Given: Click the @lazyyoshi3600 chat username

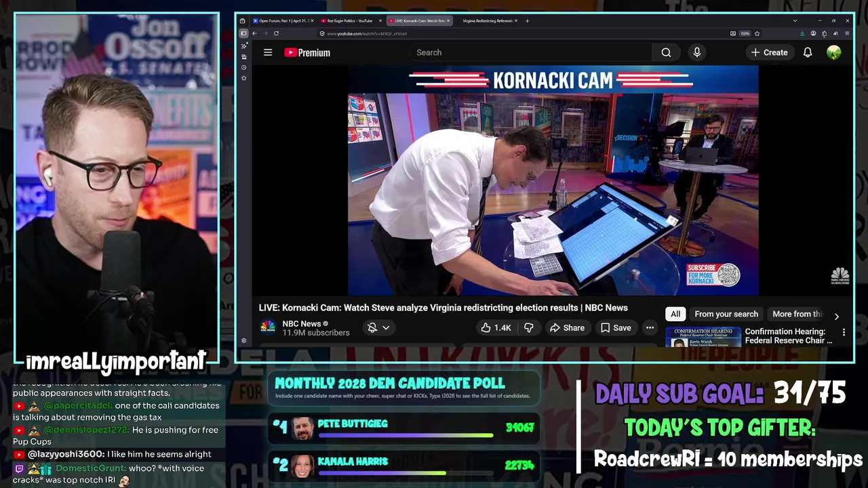Looking at the screenshot, I should click(x=66, y=454).
